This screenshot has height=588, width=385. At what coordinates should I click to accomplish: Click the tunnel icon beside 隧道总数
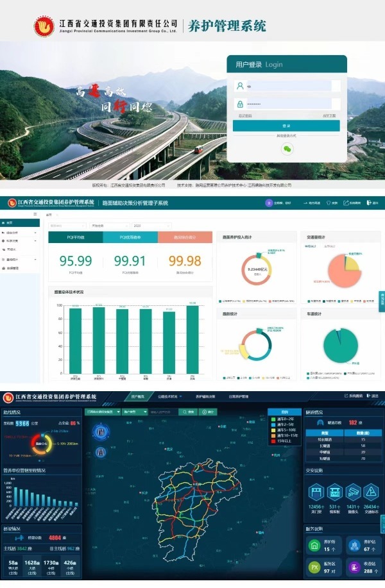320,423
